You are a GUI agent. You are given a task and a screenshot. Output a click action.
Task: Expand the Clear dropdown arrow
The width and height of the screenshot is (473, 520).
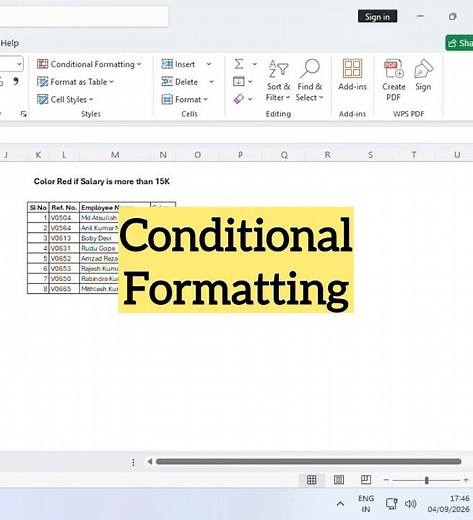(250, 99)
